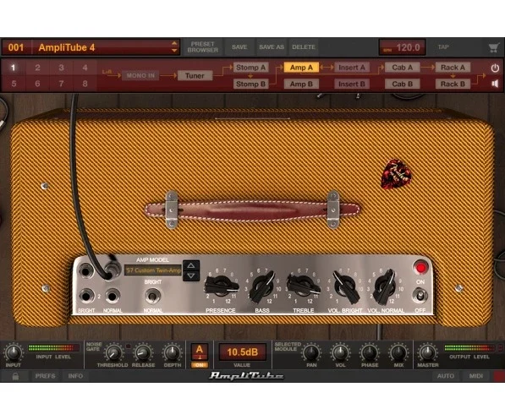The height and width of the screenshot is (420, 505).
Task: Click the lower NORMAL input jack 2
Action: [x=112, y=296]
